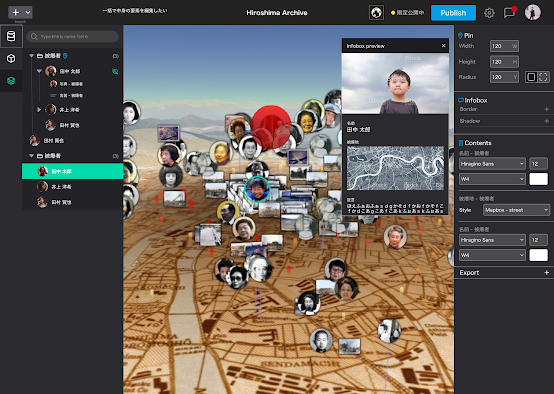
Task: Select the highlighted green layer item
Action: 72,171
